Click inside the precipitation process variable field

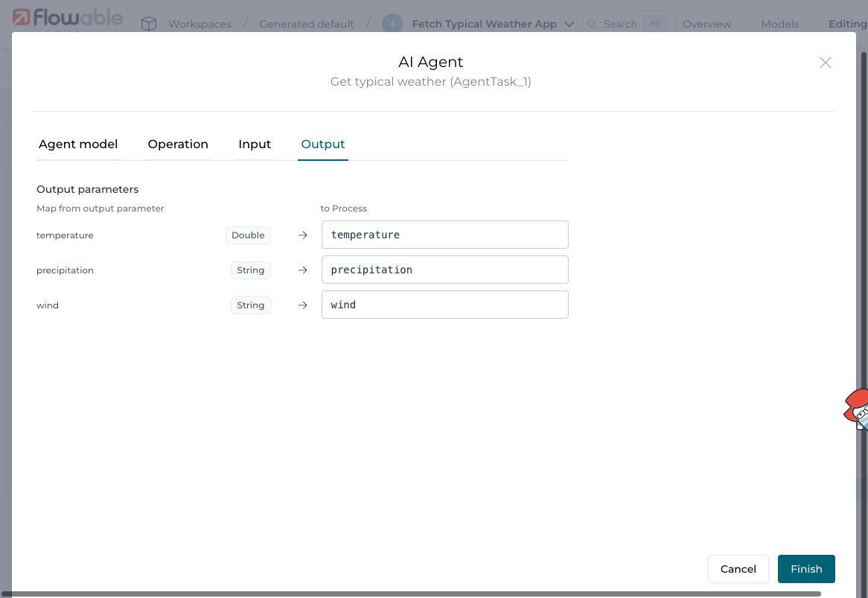pos(444,269)
